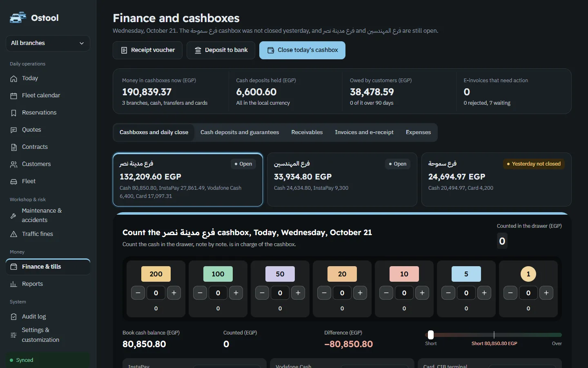
Task: Click the 5 note count field
Action: (x=466, y=293)
